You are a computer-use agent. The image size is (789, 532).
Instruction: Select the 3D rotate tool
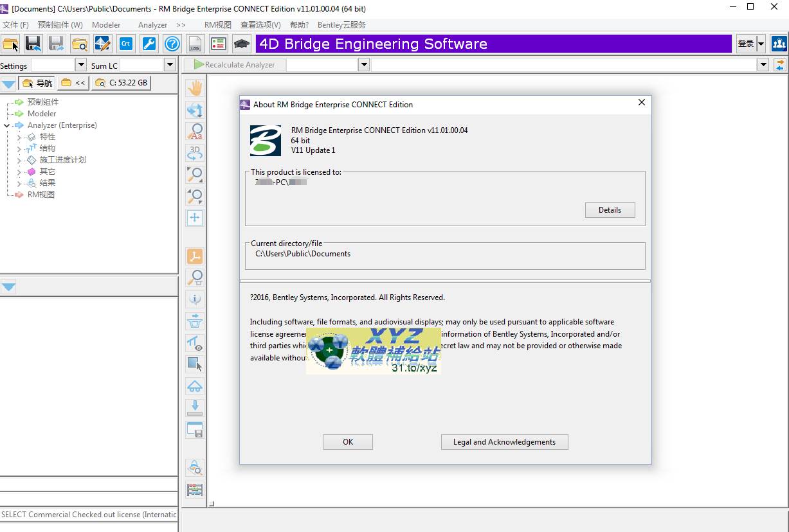(x=195, y=153)
